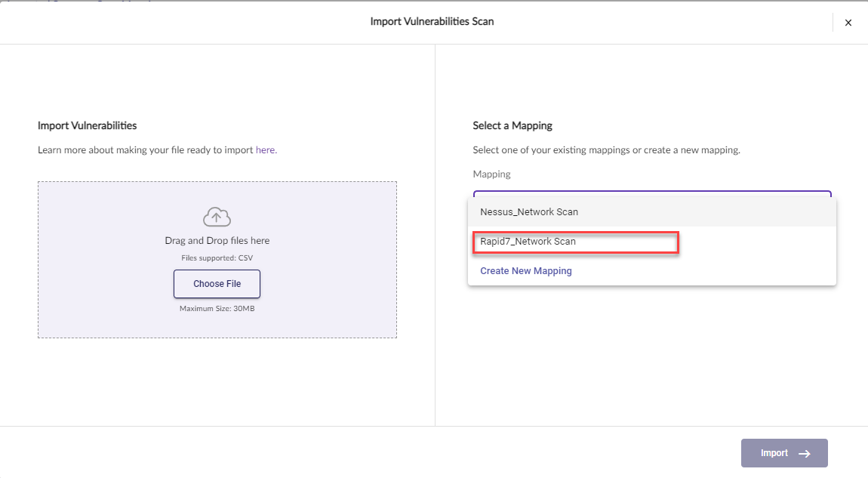Viewport: 868px width, 478px height.
Task: Click the dialog title 'Import Vulnerabilities Scan'
Action: click(x=432, y=21)
